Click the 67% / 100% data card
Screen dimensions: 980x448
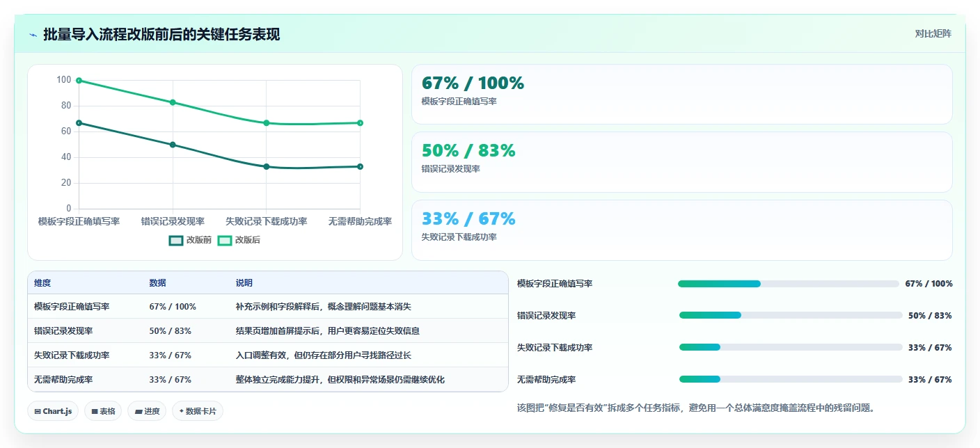click(681, 94)
